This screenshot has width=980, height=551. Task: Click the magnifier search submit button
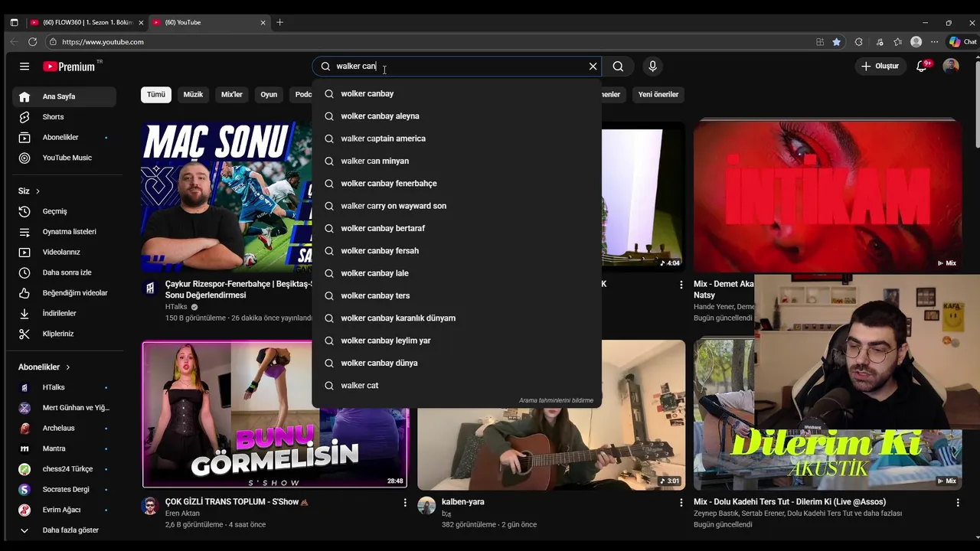click(x=618, y=67)
